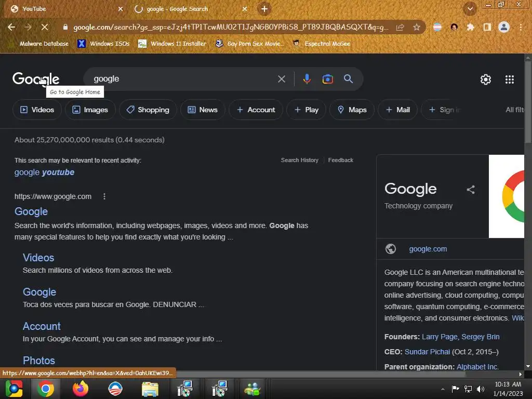Image resolution: width=532 pixels, height=399 pixels.
Task: Open Sundar Pichai CEO link
Action: 427,352
